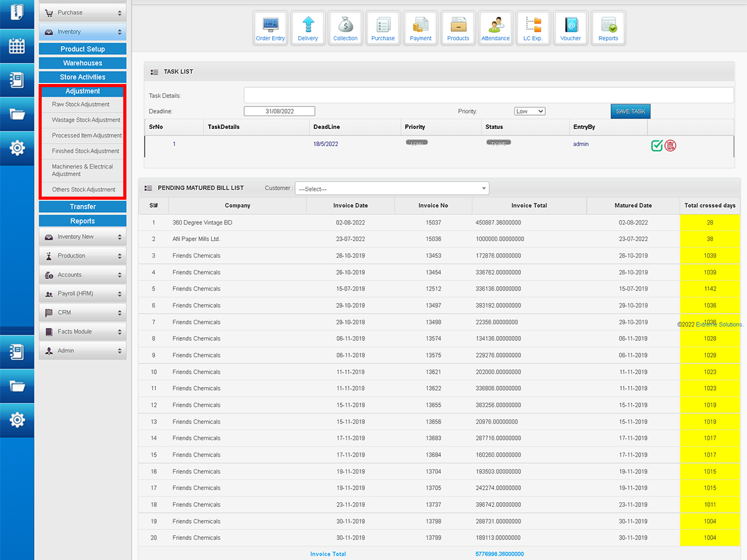Open the Reports shortcut icon

[608, 29]
